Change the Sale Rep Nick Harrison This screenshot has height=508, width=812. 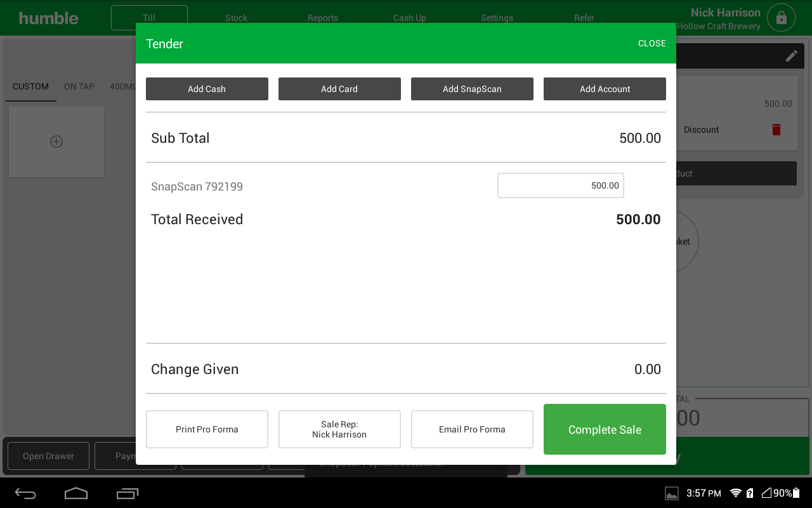pyautogui.click(x=339, y=429)
